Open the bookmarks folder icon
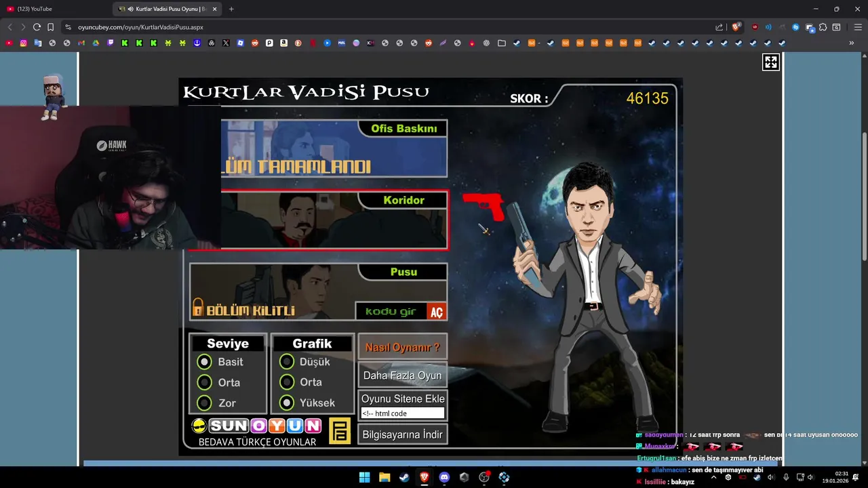The width and height of the screenshot is (868, 488). (501, 43)
